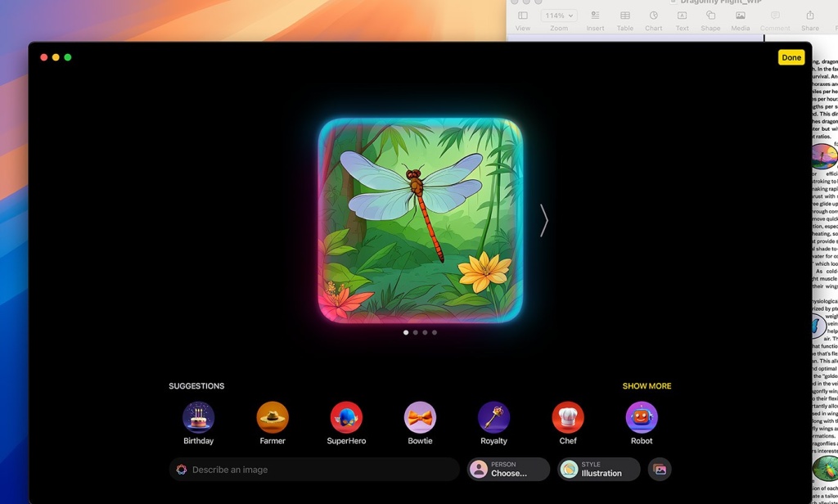This screenshot has width=838, height=504.
Task: Show next image with the right chevron
Action: click(x=543, y=220)
